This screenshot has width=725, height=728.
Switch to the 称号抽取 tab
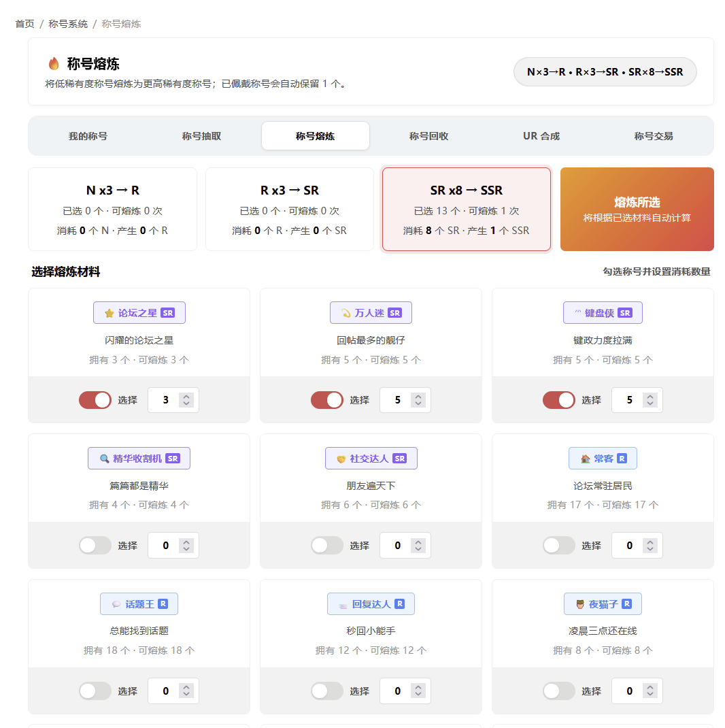(x=201, y=136)
